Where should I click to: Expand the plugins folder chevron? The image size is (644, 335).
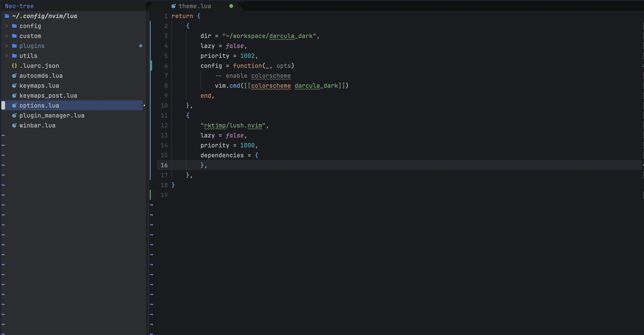[x=7, y=46]
